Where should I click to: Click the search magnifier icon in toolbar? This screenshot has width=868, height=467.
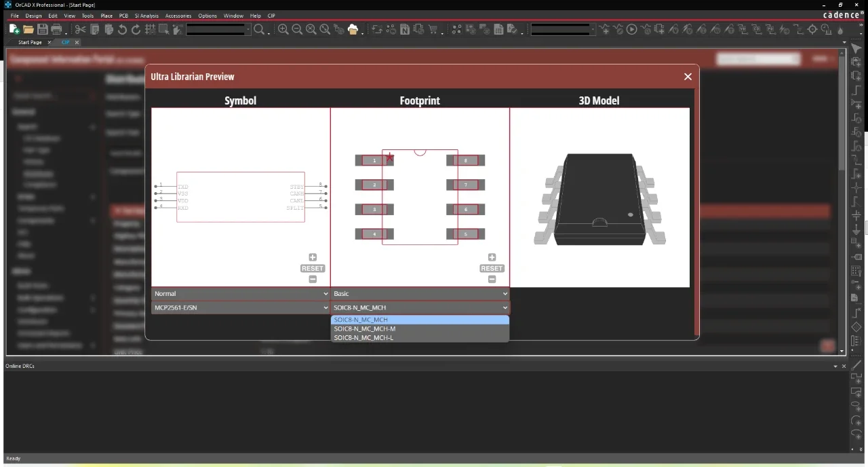259,29
